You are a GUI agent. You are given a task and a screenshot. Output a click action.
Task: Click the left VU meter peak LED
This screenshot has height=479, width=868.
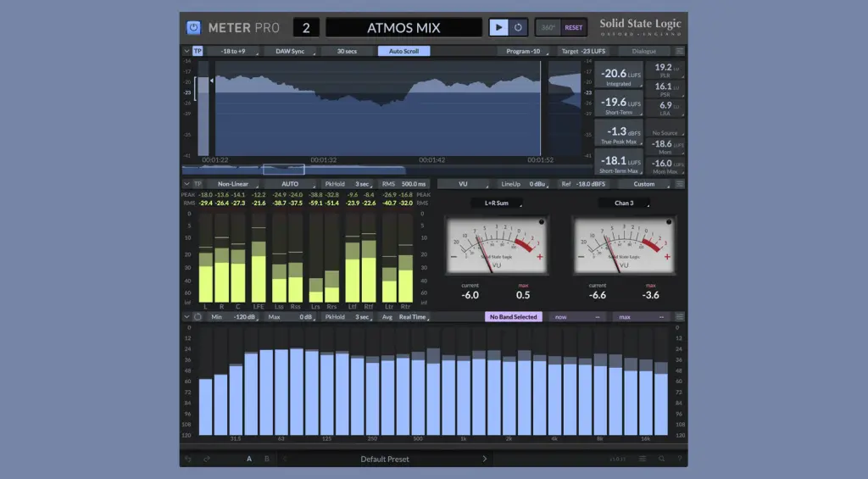pos(542,222)
